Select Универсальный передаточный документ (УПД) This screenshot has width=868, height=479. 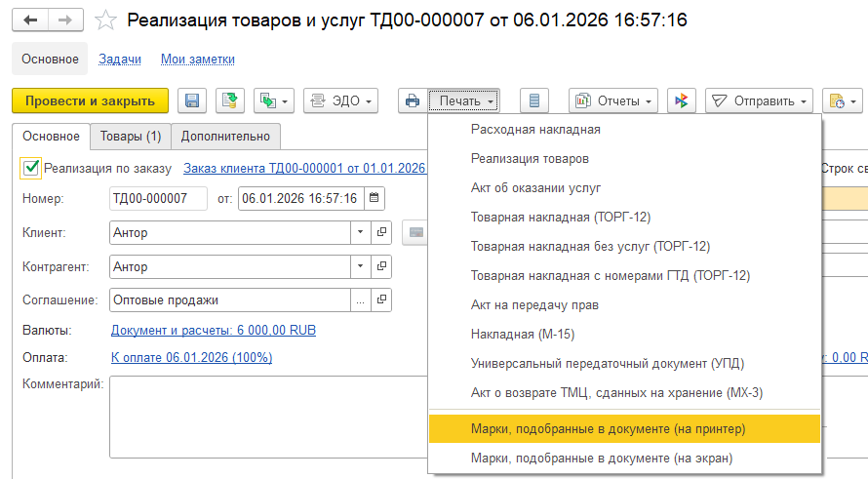coord(625,364)
